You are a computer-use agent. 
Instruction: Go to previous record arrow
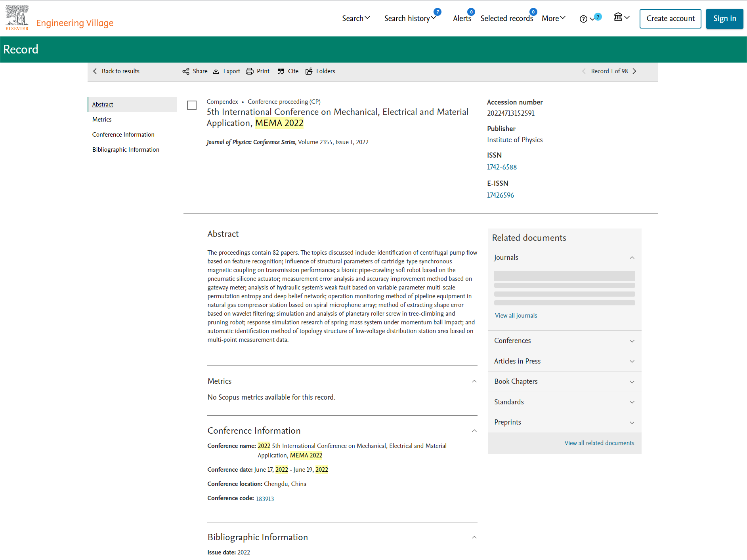coord(584,71)
